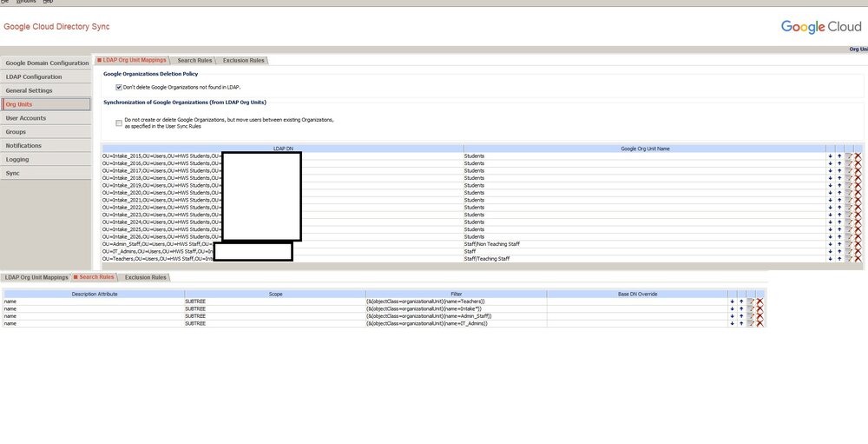The height and width of the screenshot is (444, 868).
Task: Open the lower LDAP Org Unit Mappings tab
Action: tap(36, 277)
